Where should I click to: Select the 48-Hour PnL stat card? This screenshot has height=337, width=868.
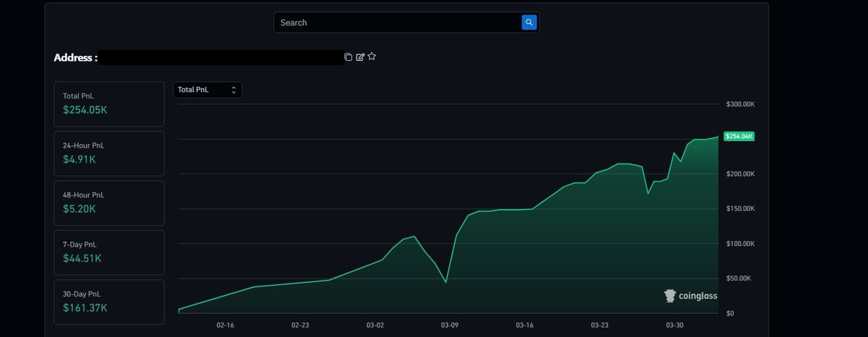(x=109, y=203)
